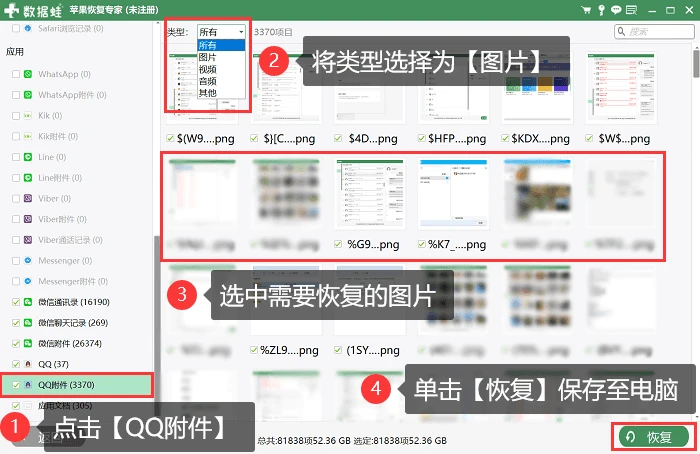Click the file name $}[C....png
Image resolution: width=700 pixels, height=454 pixels.
pyautogui.click(x=289, y=138)
